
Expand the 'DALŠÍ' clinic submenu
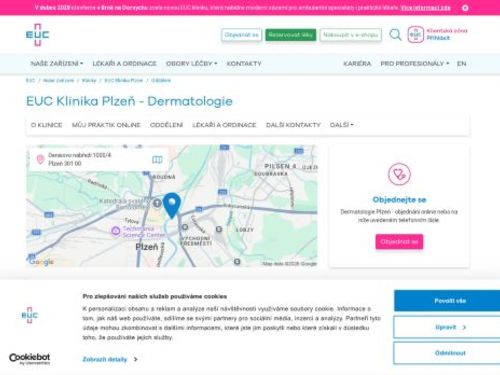pos(341,125)
